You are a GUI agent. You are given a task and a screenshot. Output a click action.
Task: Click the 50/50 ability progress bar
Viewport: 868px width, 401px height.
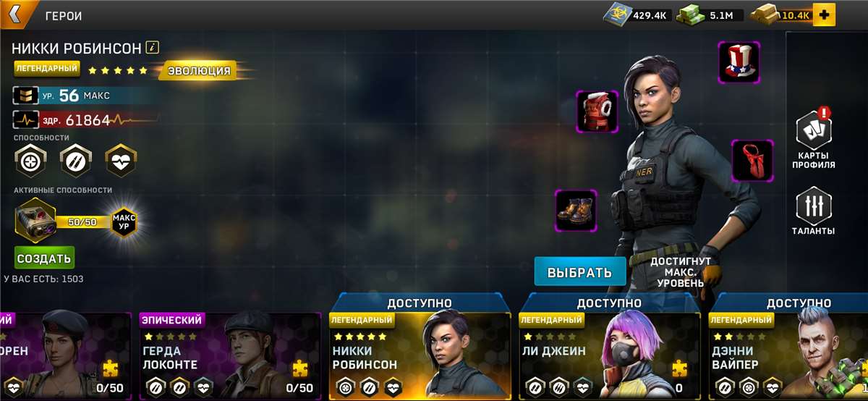click(80, 221)
